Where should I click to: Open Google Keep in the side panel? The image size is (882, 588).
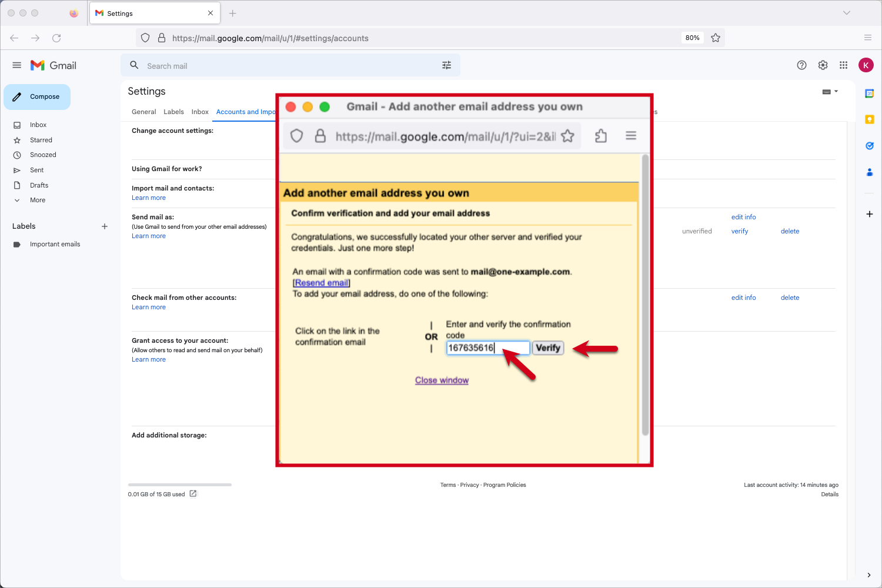tap(870, 119)
